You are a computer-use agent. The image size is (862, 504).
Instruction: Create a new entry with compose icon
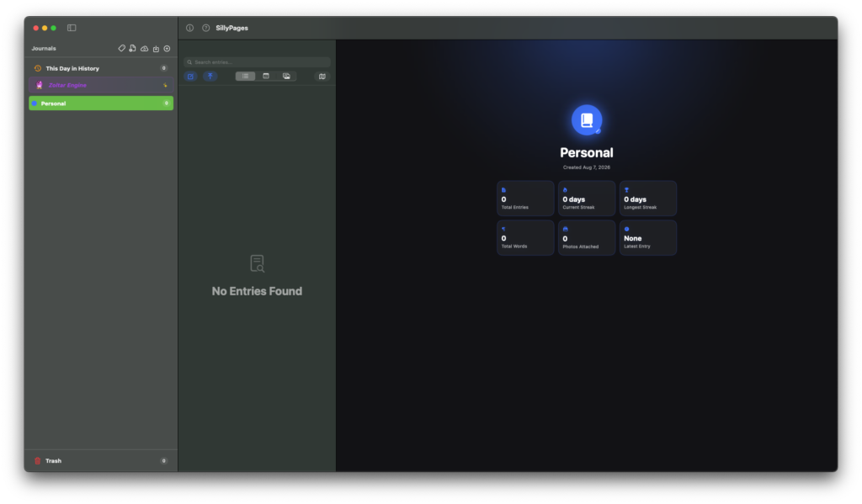coord(190,77)
